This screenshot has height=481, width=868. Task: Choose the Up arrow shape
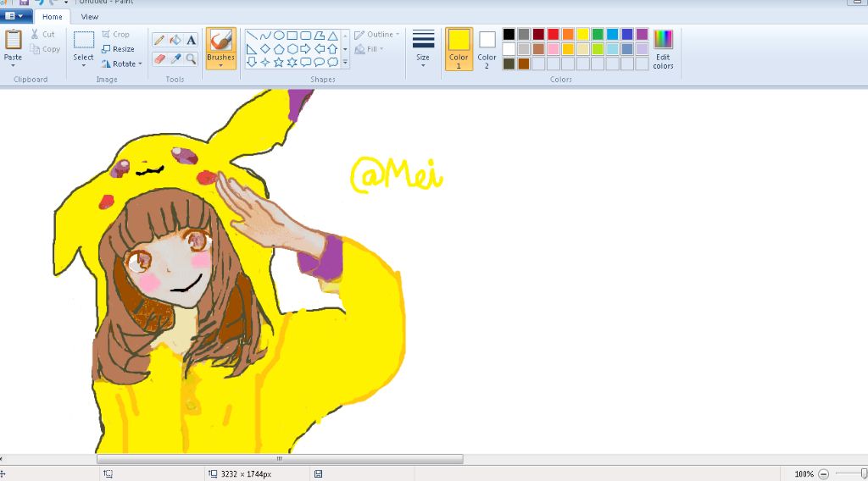332,48
